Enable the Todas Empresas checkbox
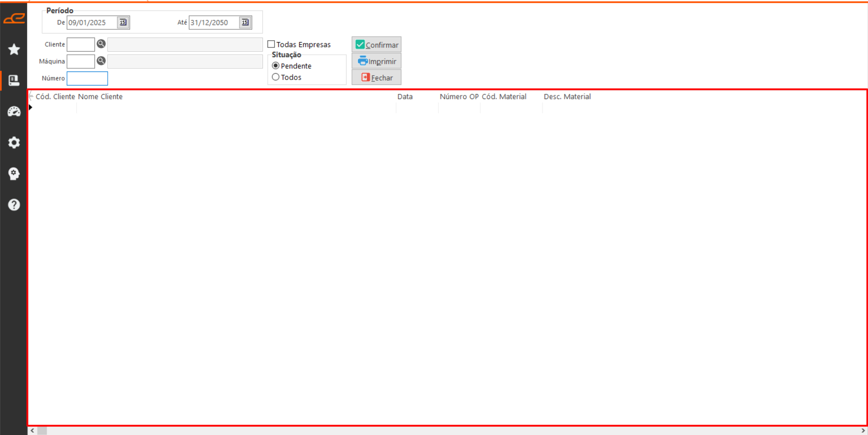 (271, 44)
